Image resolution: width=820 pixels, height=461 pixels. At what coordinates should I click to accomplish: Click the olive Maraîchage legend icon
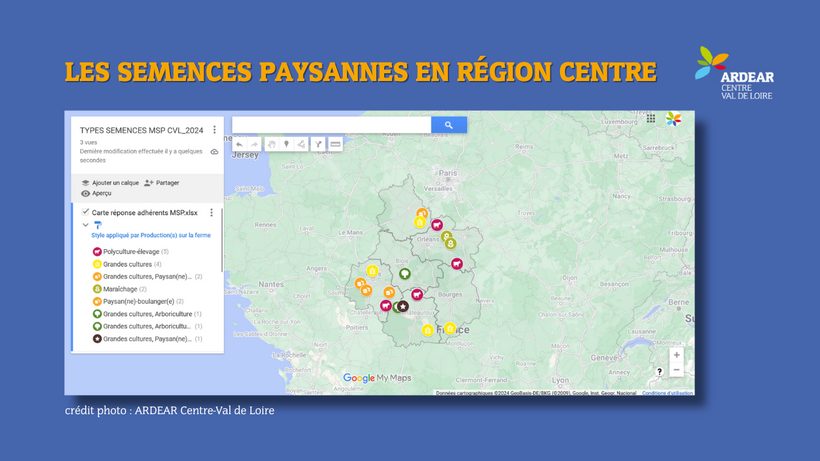click(97, 289)
